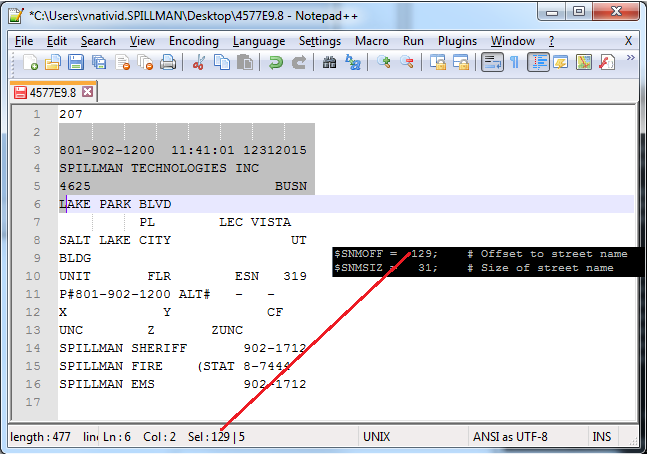The width and height of the screenshot is (647, 454).
Task: Toggle the INS insert mode indicator
Action: click(601, 437)
